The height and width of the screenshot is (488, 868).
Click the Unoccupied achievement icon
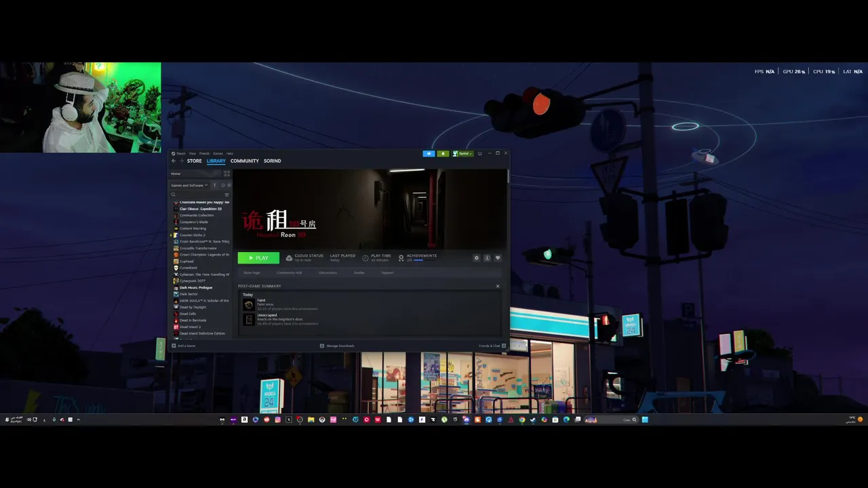coord(249,319)
